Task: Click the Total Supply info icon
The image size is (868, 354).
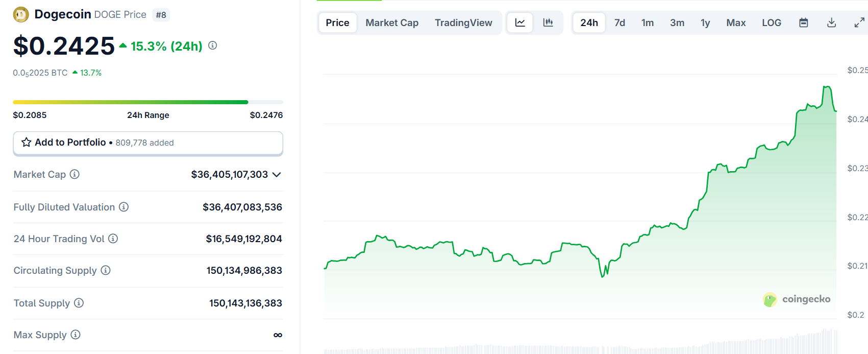Action: coord(79,303)
